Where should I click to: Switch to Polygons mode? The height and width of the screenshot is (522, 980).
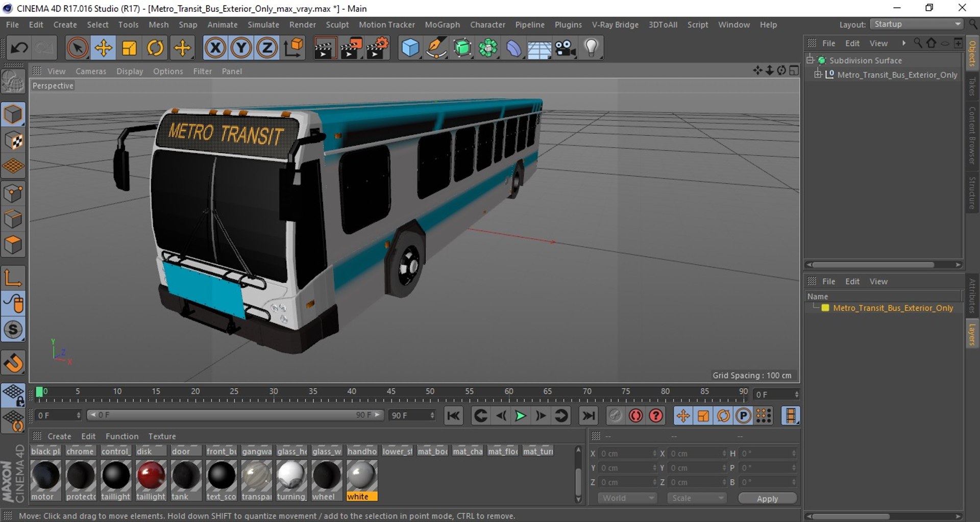[x=13, y=245]
